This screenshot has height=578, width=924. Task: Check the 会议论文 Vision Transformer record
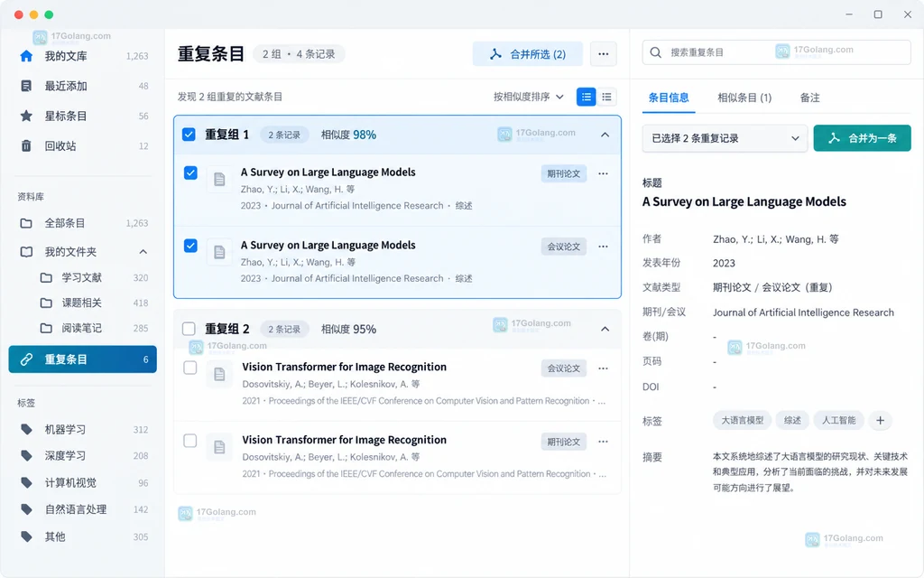click(189, 368)
